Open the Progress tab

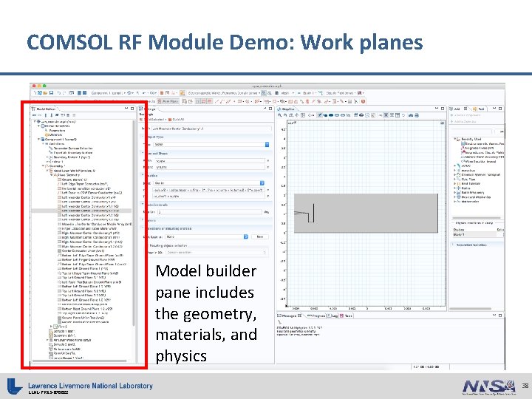tap(316, 316)
